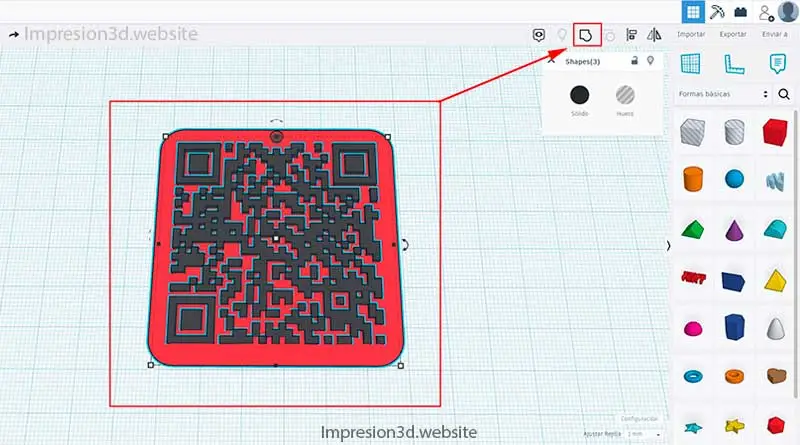Collapse the shapes panel with chevron

668,245
